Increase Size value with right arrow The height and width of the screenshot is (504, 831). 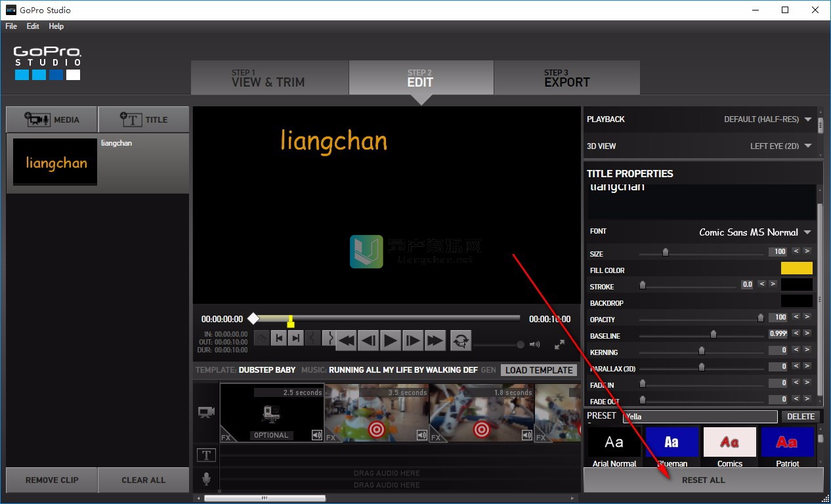tap(807, 251)
